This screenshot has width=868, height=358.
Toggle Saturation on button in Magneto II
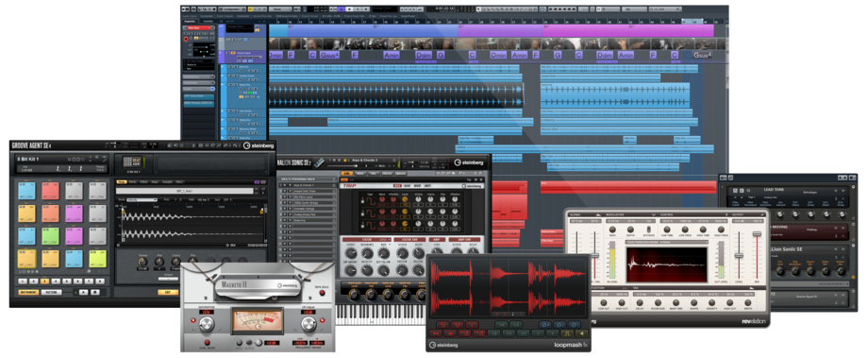click(x=193, y=321)
